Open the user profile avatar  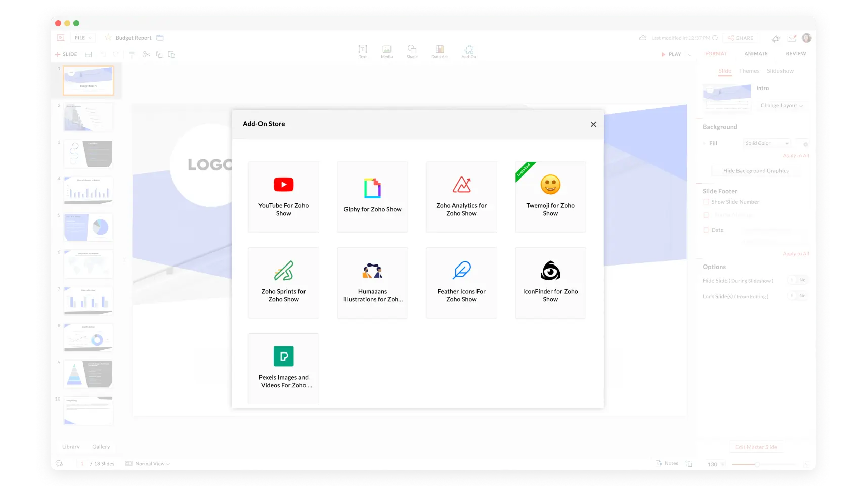click(807, 38)
